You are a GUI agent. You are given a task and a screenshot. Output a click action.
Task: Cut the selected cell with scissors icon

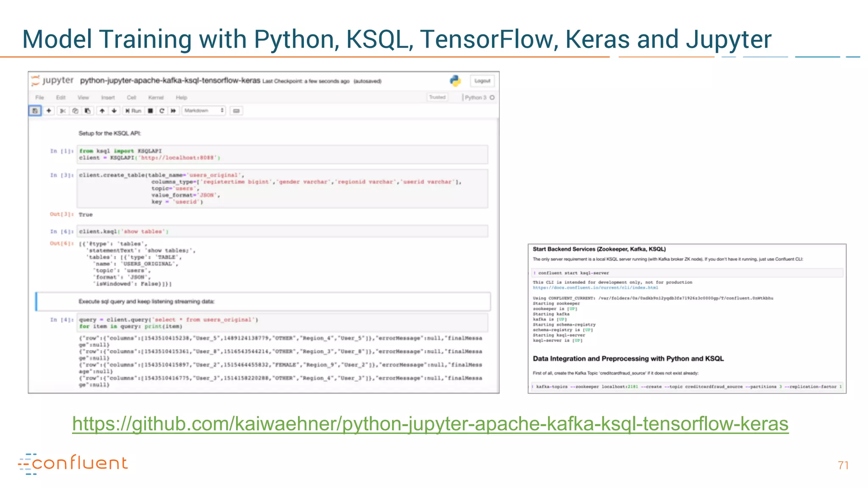63,111
